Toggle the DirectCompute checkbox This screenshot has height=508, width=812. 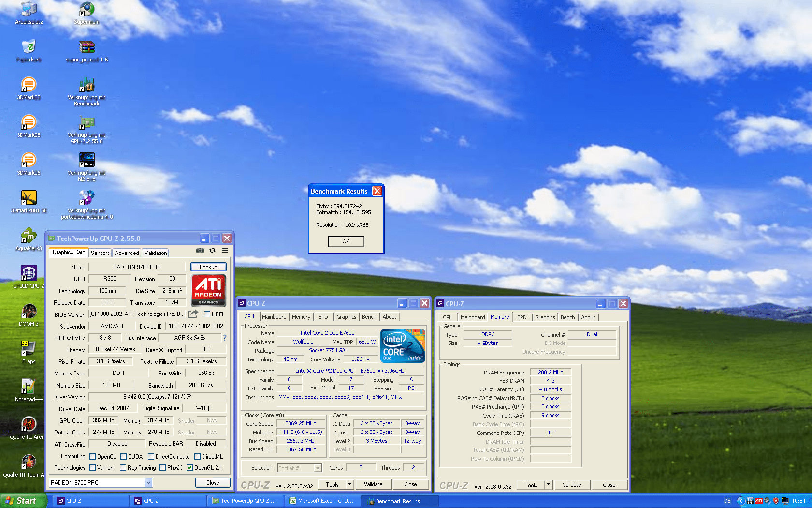click(151, 456)
